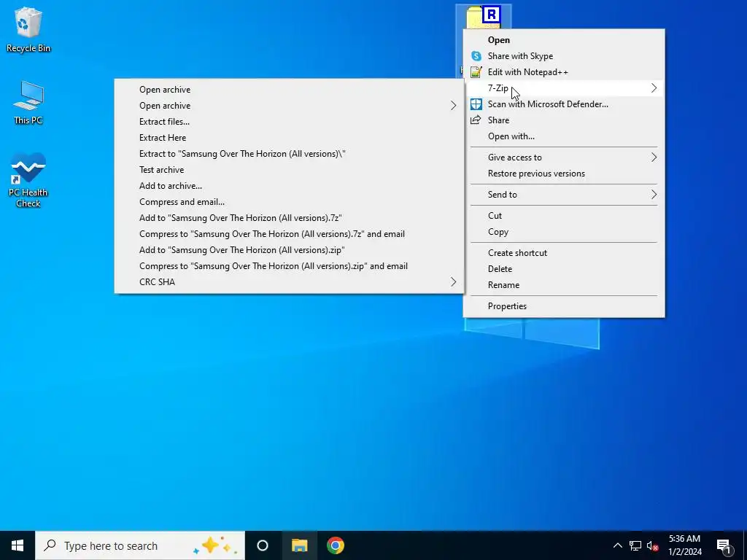Open the Recycle Bin desktop icon
Viewport: 747px width, 560px height.
point(28,29)
